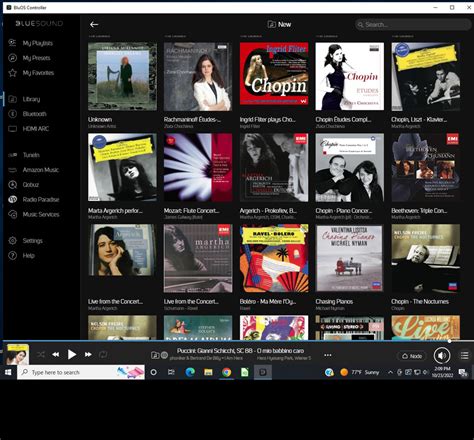The height and width of the screenshot is (440, 474).
Task: Open Chopin Piano Concertos album cover
Action: click(x=350, y=167)
